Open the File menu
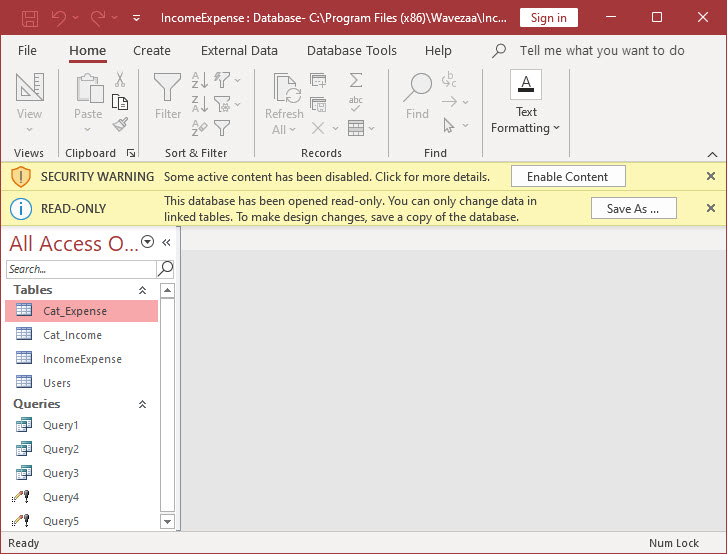727x554 pixels. coord(27,51)
